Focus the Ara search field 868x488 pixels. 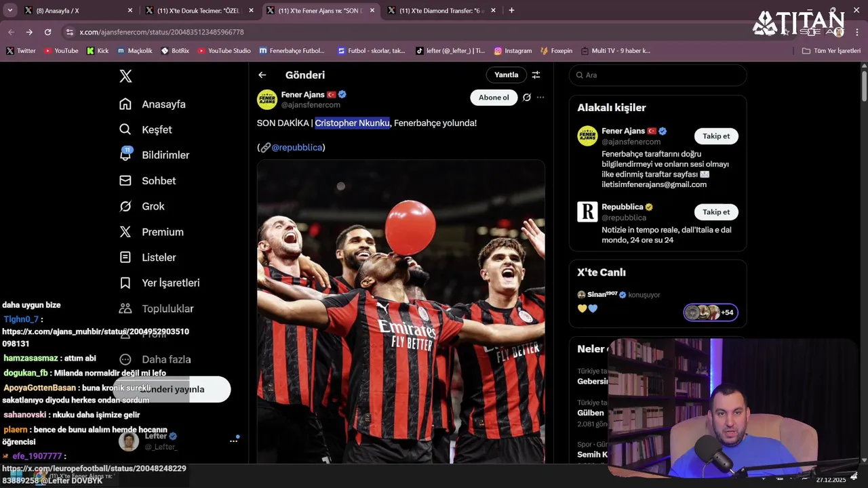[x=658, y=75]
